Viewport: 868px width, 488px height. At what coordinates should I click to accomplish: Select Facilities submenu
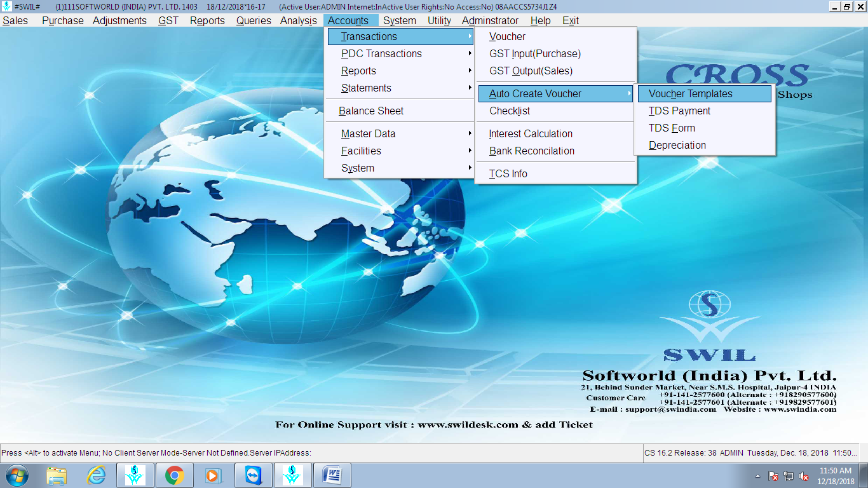400,151
